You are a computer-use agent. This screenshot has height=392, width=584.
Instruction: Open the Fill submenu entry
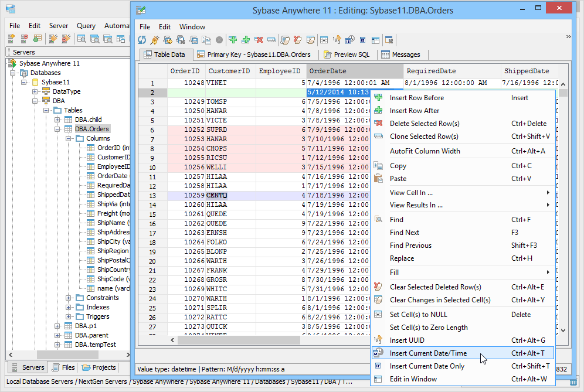point(463,272)
